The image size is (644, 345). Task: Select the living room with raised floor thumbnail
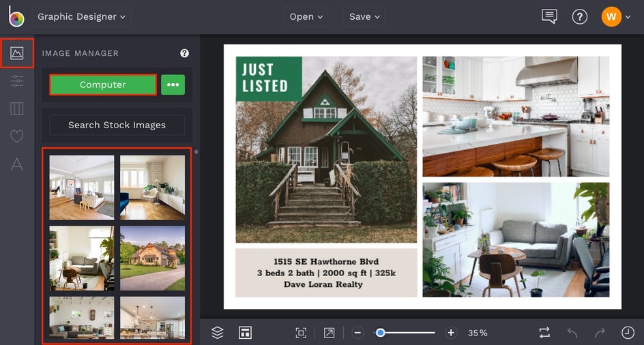click(82, 187)
